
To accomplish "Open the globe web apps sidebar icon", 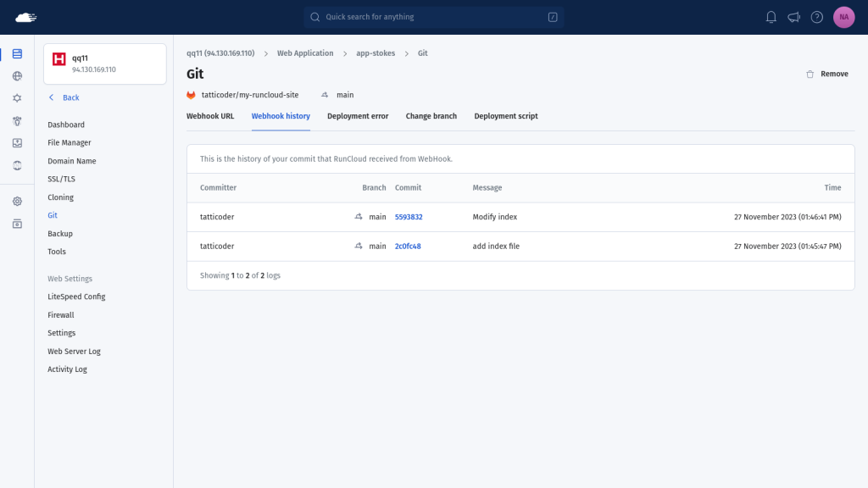I will pyautogui.click(x=17, y=75).
